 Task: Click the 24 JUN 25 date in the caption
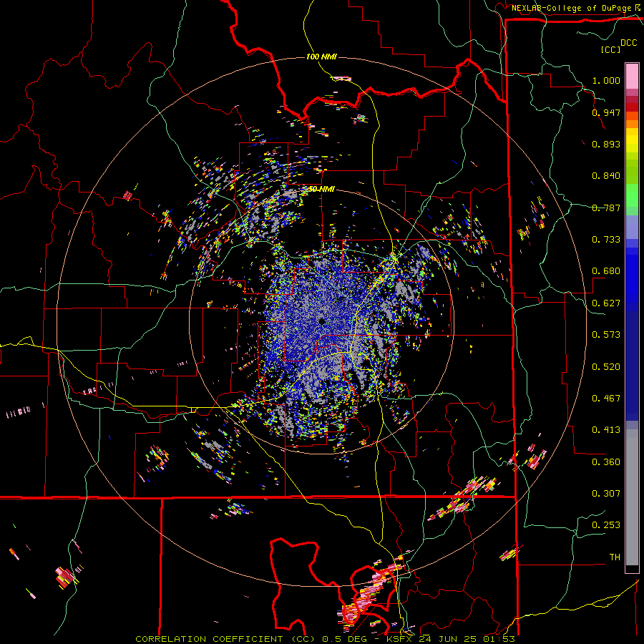(448, 639)
